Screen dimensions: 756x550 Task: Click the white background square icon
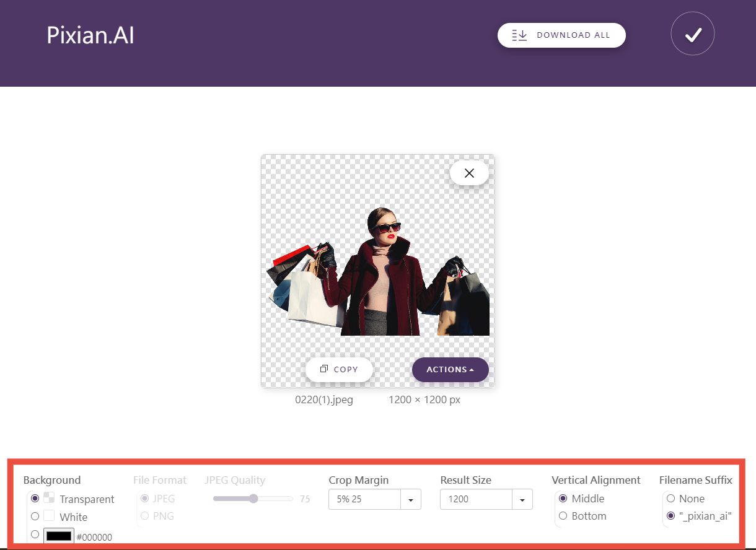pos(49,516)
